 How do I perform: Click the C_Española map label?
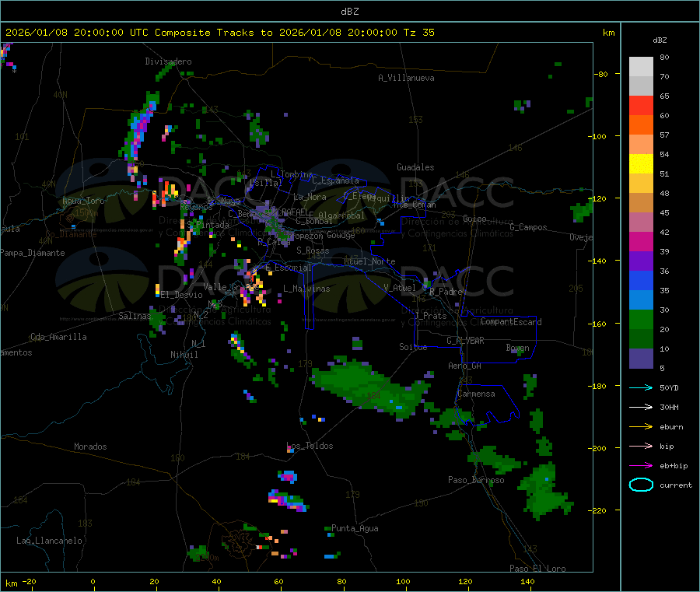[335, 180]
